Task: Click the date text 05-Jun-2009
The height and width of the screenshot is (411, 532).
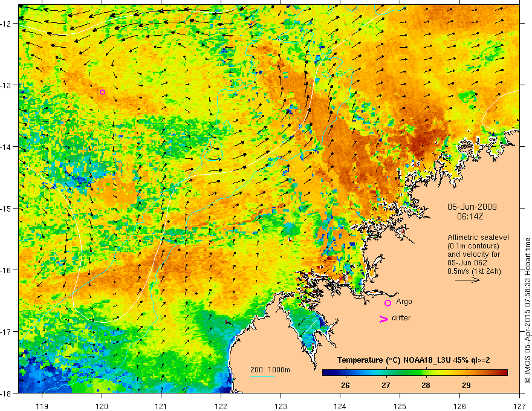Action: (472, 207)
